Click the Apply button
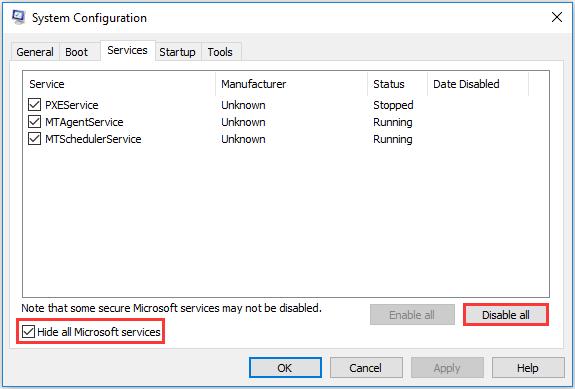The width and height of the screenshot is (575, 389). (x=447, y=368)
